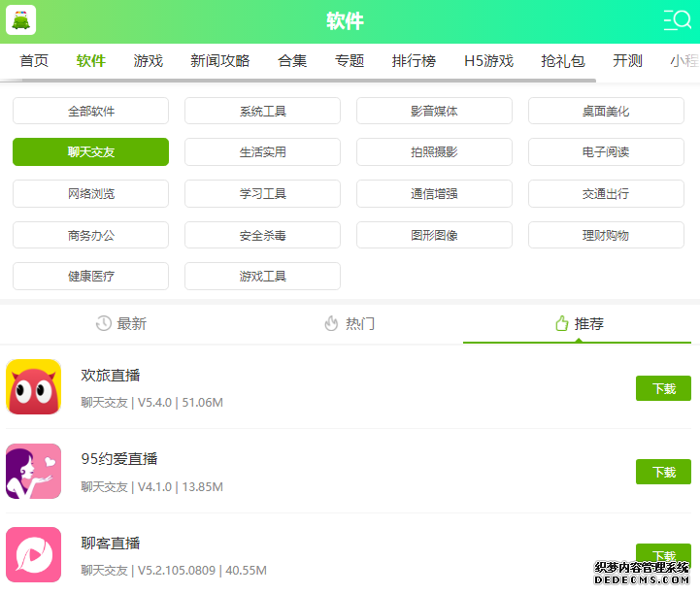Open the 95约爱直播 app title
Image resolution: width=700 pixels, height=594 pixels.
point(119,459)
